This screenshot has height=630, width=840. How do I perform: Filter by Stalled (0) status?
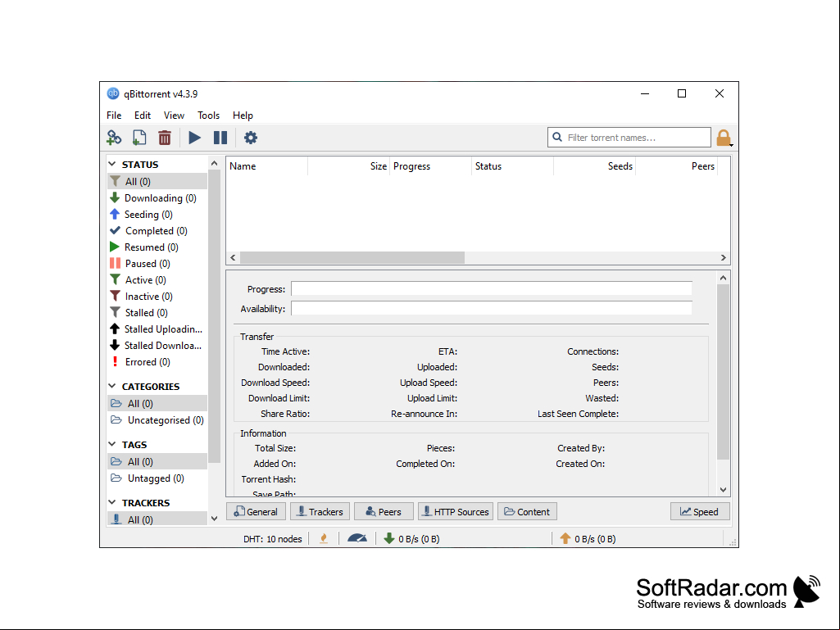point(157,313)
